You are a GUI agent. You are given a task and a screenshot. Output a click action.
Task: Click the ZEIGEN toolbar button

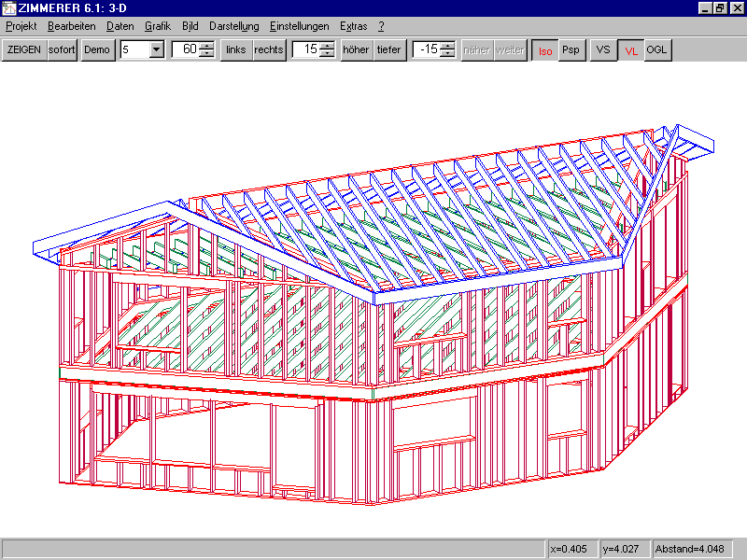pos(23,49)
